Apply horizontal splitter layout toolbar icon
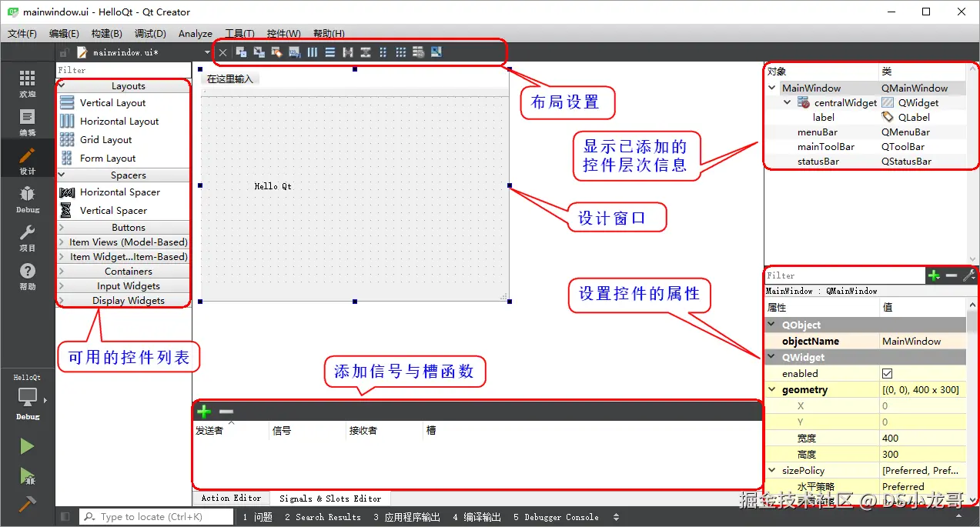This screenshot has width=980, height=527. (347, 52)
